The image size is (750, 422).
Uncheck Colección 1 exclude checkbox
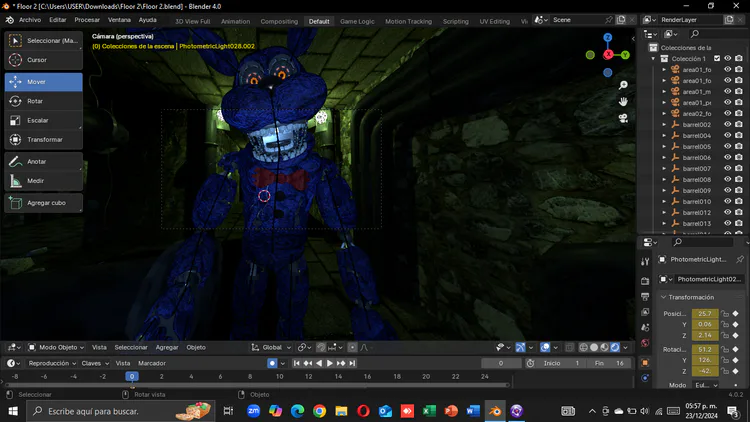point(717,58)
